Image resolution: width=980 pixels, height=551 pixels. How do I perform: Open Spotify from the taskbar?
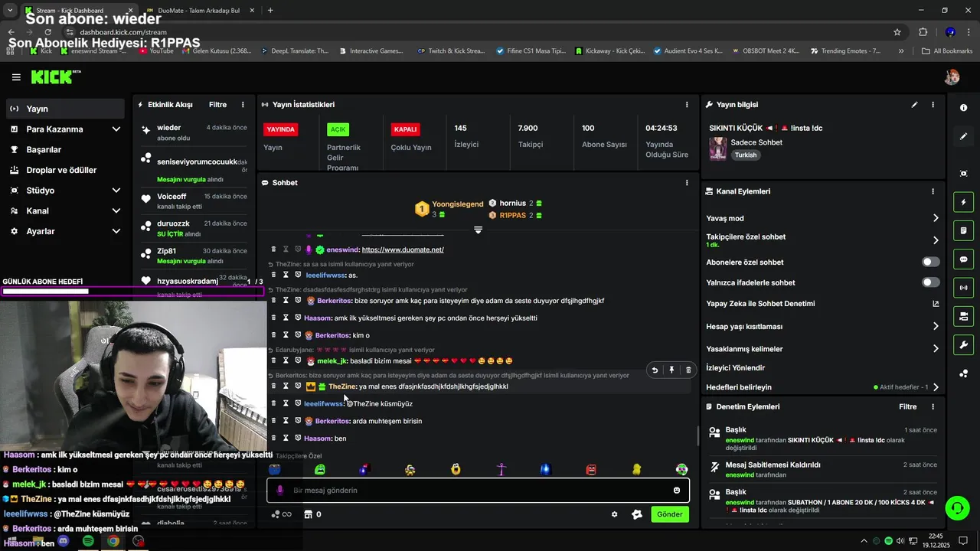pyautogui.click(x=88, y=541)
